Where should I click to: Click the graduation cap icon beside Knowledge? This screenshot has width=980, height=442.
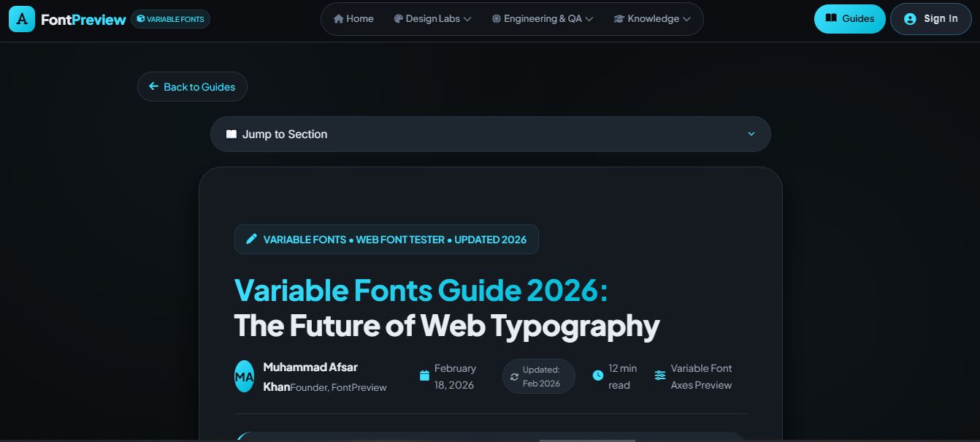[x=619, y=19]
